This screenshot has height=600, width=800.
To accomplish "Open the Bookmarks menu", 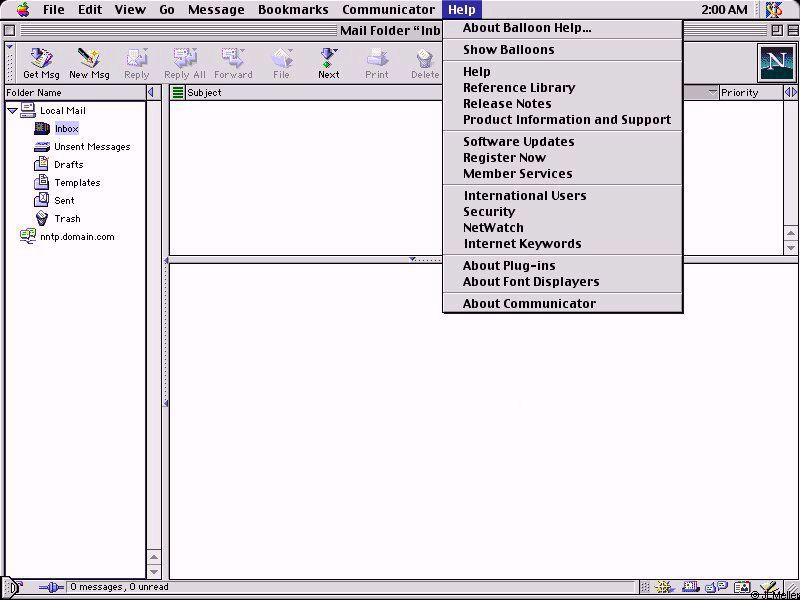I will pos(293,9).
